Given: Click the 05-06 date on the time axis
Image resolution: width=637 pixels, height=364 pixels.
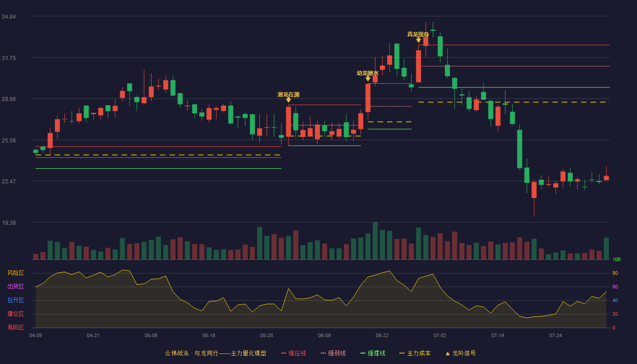Looking at the screenshot, I should point(151,335).
